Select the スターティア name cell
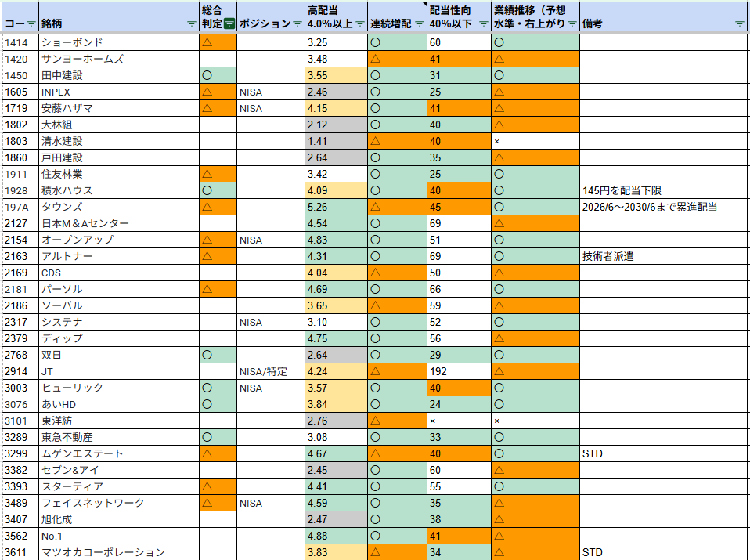The height and width of the screenshot is (560, 750). coord(119,486)
